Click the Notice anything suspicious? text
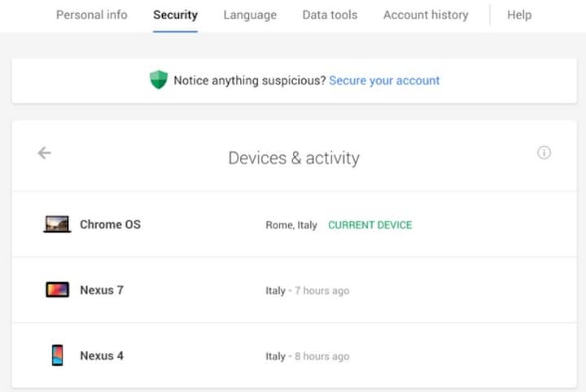This screenshot has height=392, width=586. (x=250, y=81)
